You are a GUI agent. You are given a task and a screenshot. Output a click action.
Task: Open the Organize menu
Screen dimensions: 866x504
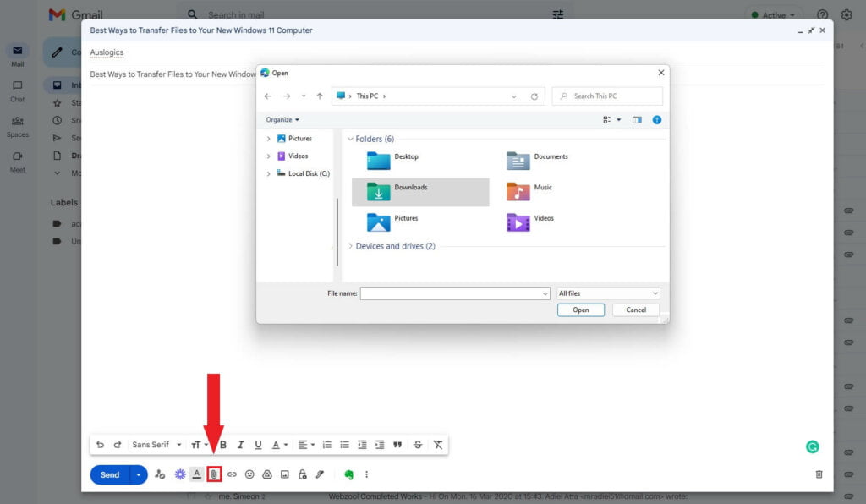[x=280, y=119]
